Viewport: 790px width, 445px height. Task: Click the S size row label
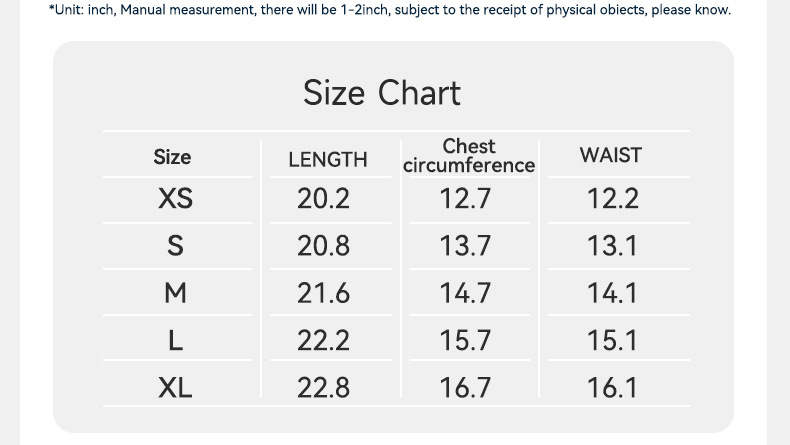tap(175, 246)
